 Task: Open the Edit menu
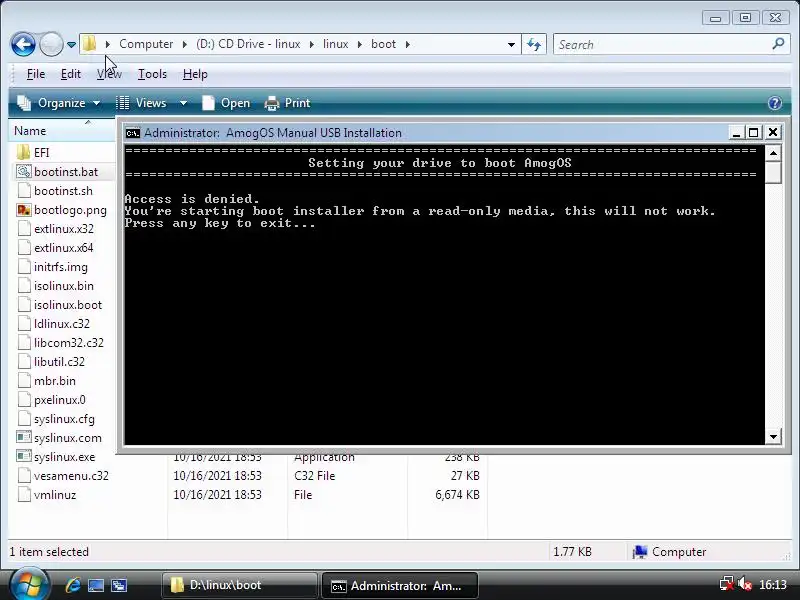[x=70, y=74]
